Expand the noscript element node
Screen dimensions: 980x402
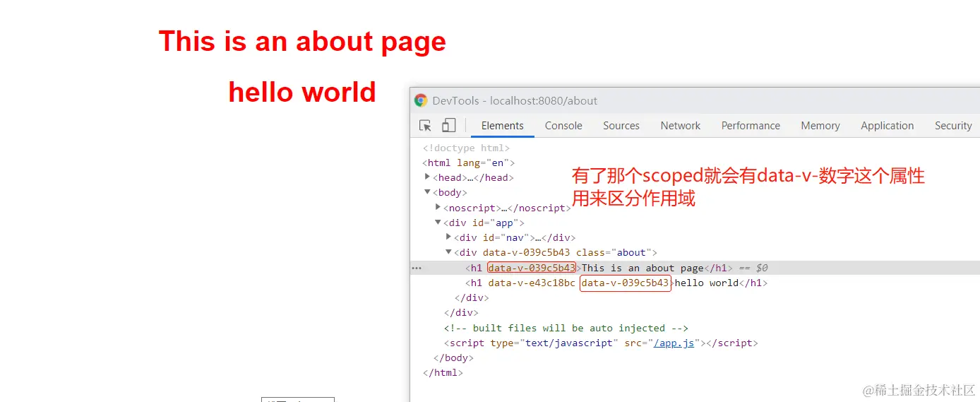tap(438, 207)
